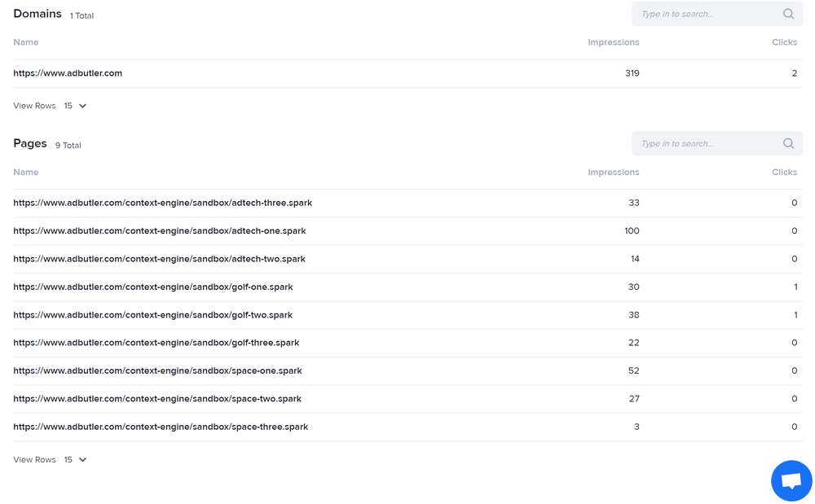Click the 3 impressions value for space-three
Viewport: 815px width, 504px height.
pyautogui.click(x=637, y=427)
